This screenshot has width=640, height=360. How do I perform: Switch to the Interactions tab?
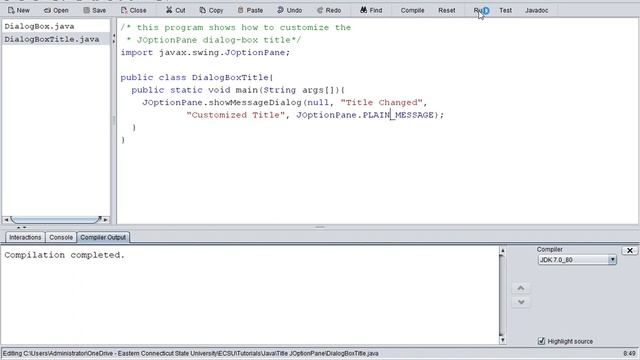point(25,237)
